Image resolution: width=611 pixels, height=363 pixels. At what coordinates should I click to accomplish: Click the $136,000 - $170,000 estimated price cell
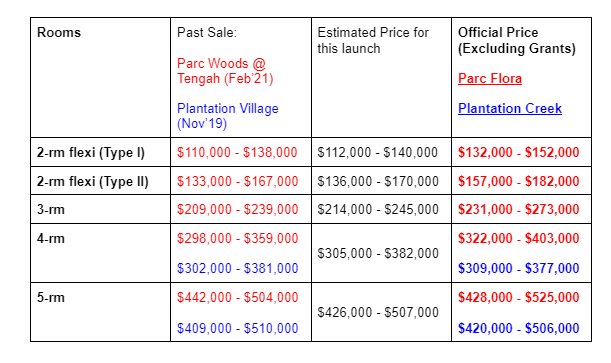(x=378, y=182)
